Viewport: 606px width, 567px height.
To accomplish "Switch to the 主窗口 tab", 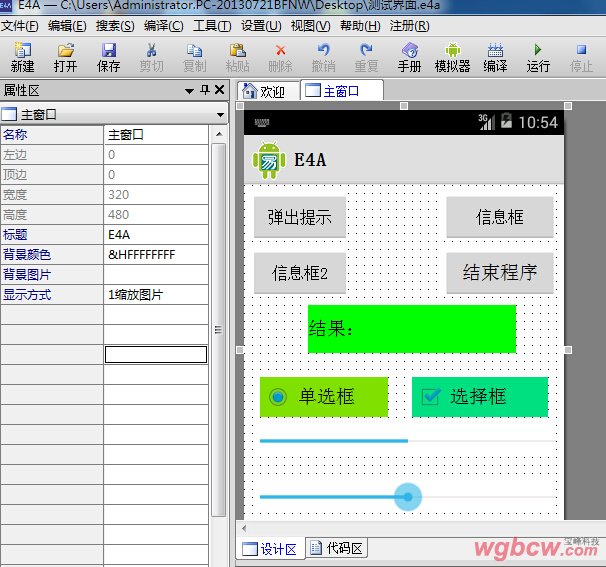I will (342, 90).
